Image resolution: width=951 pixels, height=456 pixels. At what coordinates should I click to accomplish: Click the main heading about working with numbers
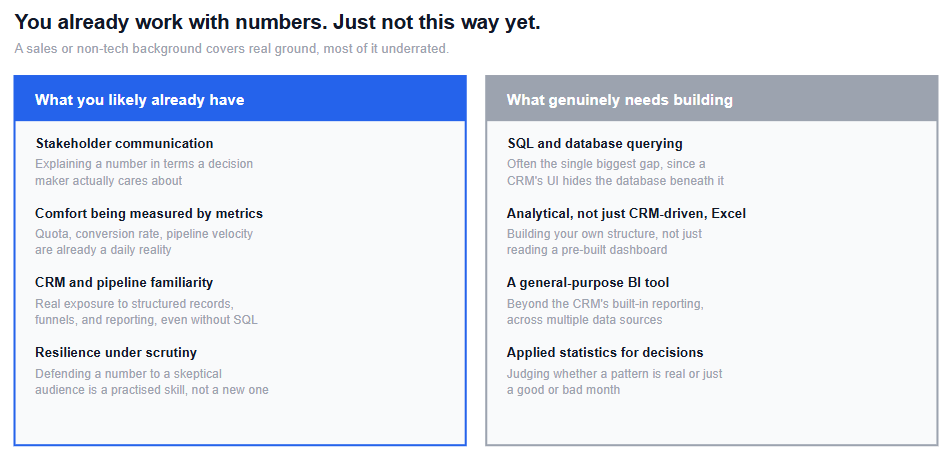[277, 22]
